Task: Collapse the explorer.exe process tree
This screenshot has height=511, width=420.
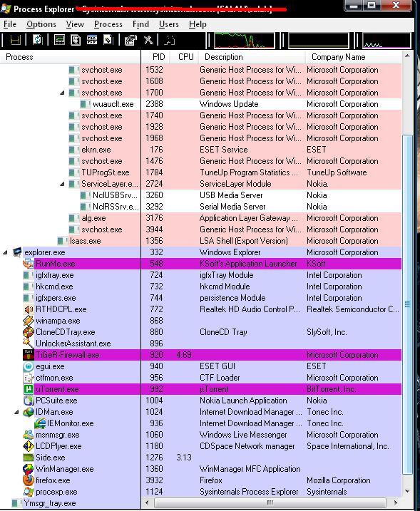Action: (x=5, y=252)
